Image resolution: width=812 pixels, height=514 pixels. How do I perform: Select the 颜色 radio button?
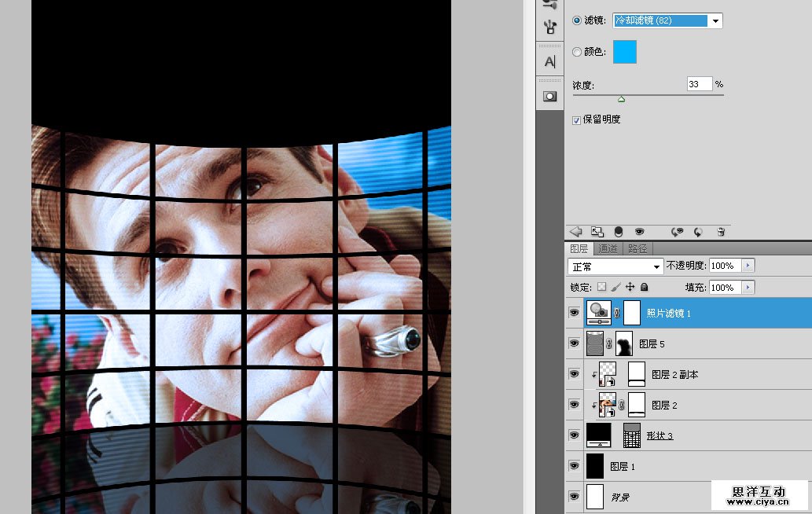pyautogui.click(x=576, y=52)
